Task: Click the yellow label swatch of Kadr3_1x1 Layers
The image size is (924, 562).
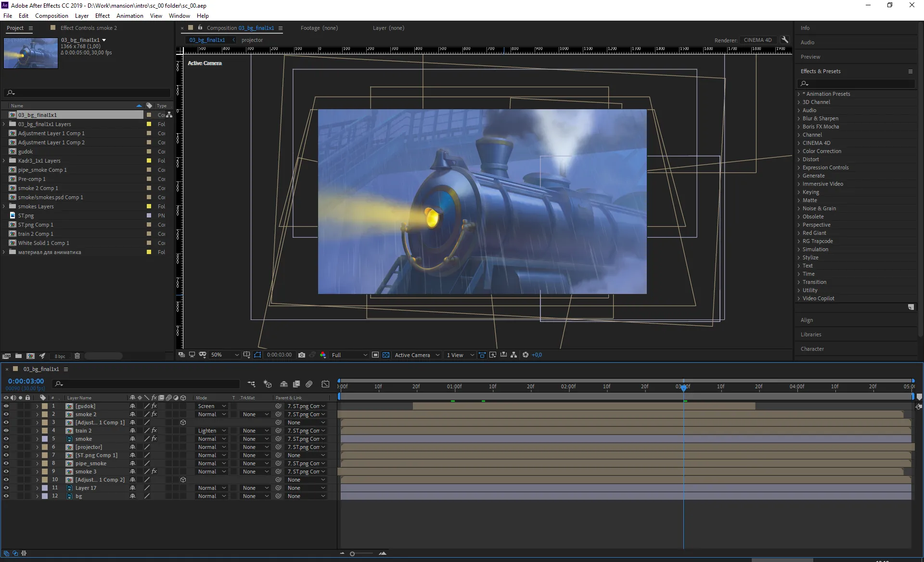Action: (149, 161)
